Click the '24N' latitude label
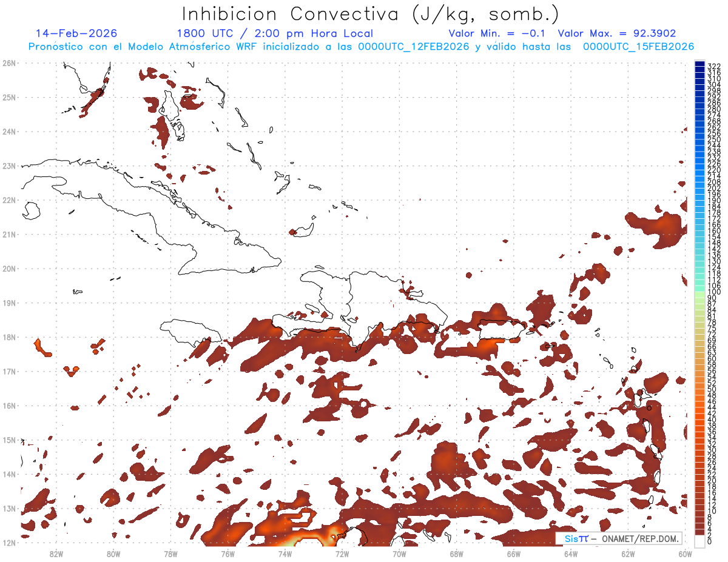This screenshot has width=728, height=562. pos(8,132)
